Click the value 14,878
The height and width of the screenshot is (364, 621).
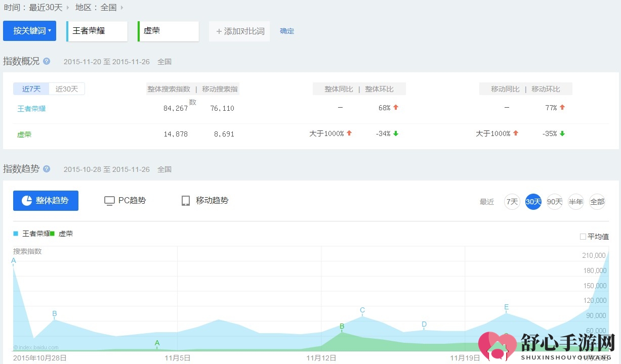176,134
